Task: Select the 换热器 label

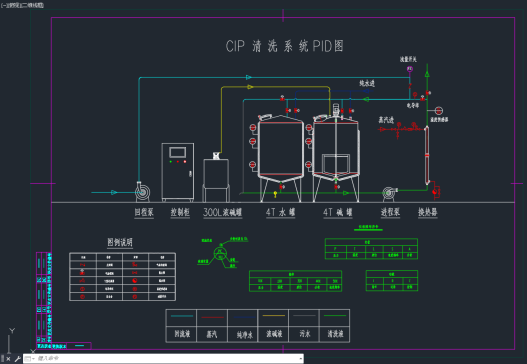Action: (x=428, y=212)
